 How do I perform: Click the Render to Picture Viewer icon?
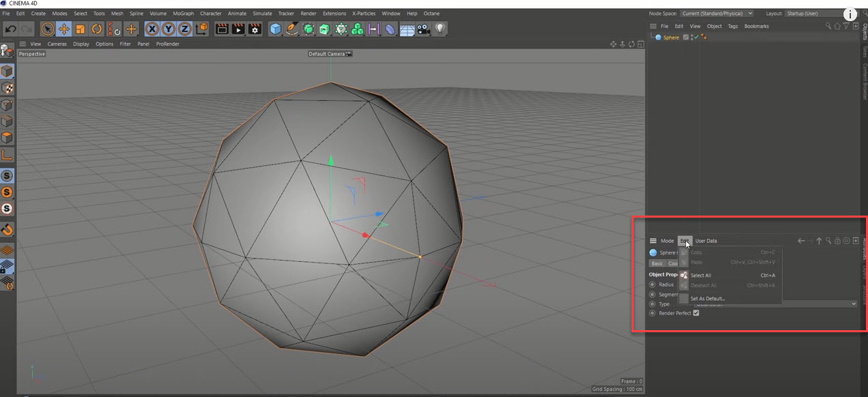[x=237, y=29]
